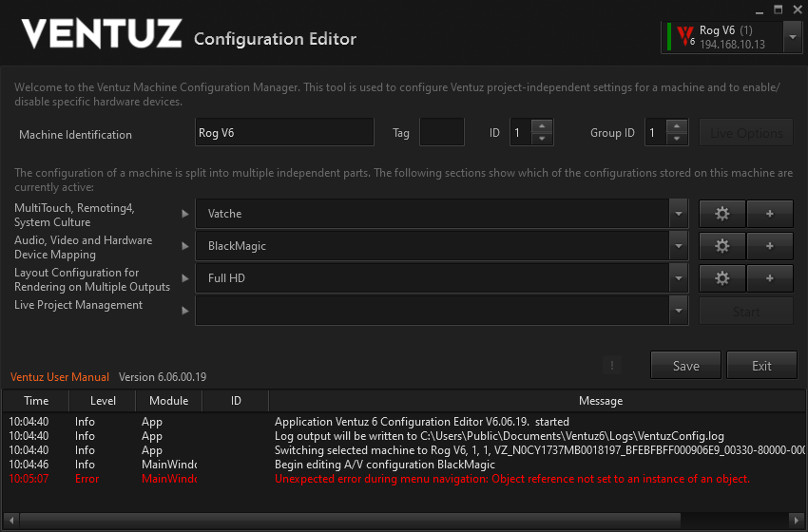
Task: Click the exclamation warning icon near Save
Action: pos(612,365)
